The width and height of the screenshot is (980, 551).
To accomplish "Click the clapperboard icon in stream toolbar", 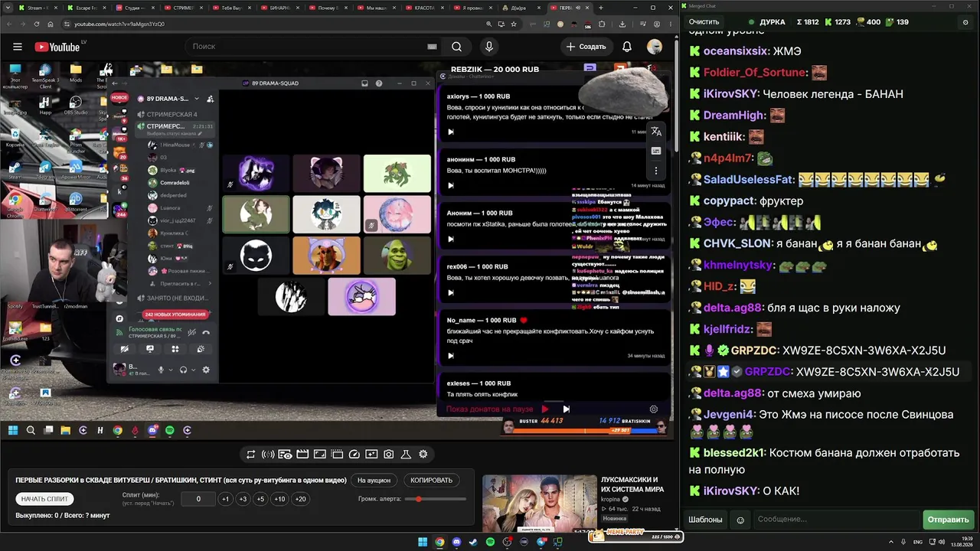I will point(302,455).
